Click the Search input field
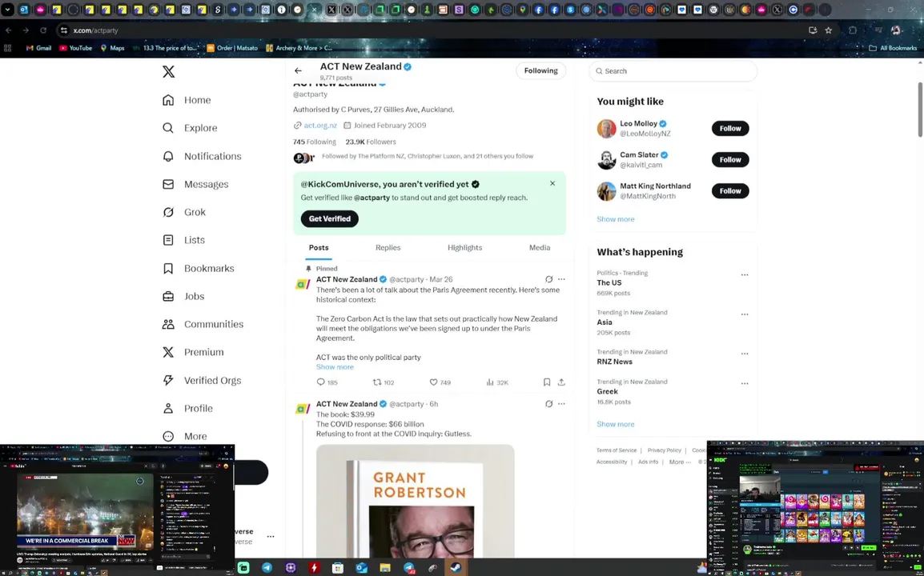Viewport: 924px width, 576px height. point(673,71)
